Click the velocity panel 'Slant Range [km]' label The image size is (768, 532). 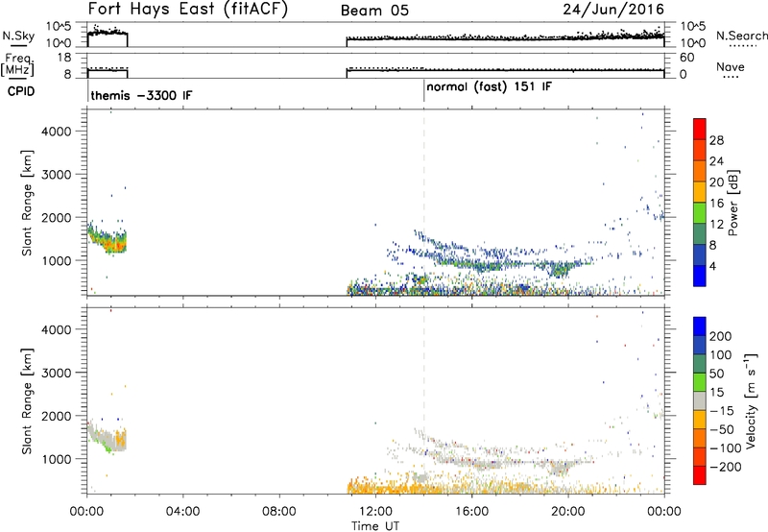coord(27,400)
